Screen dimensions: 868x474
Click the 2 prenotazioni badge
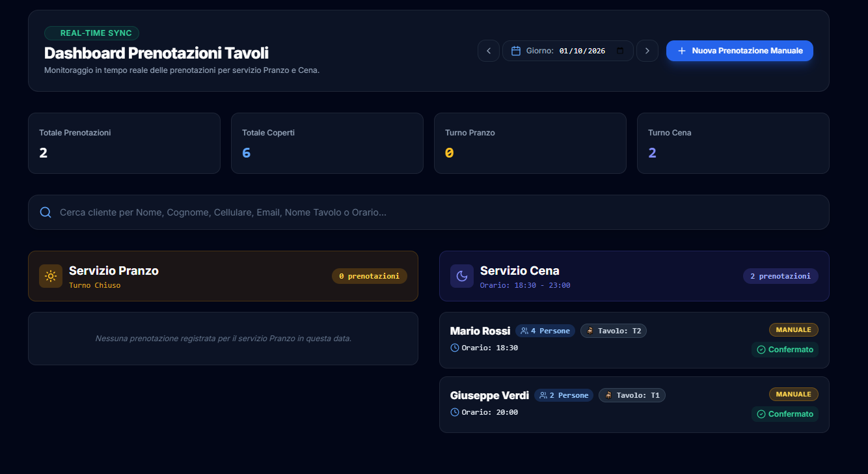click(x=781, y=276)
